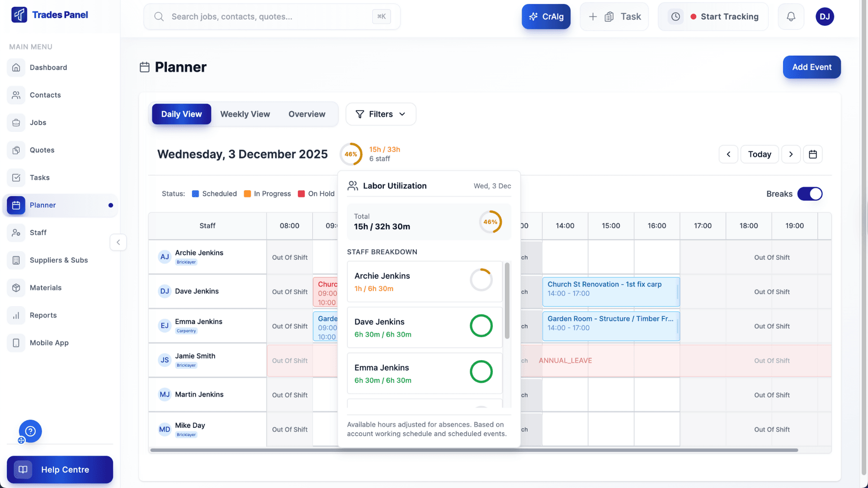Expand the Filters dropdown

point(381,114)
